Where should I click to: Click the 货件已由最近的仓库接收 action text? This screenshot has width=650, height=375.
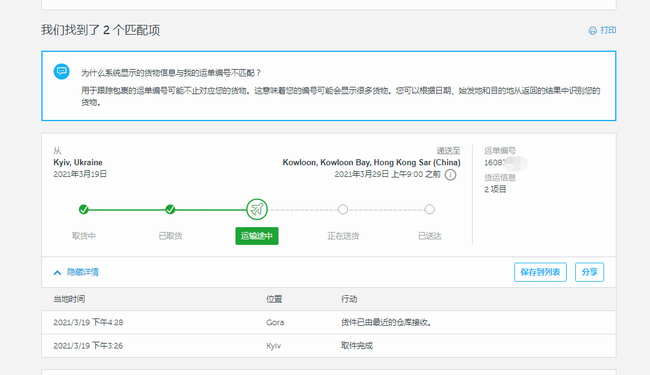pyautogui.click(x=386, y=322)
